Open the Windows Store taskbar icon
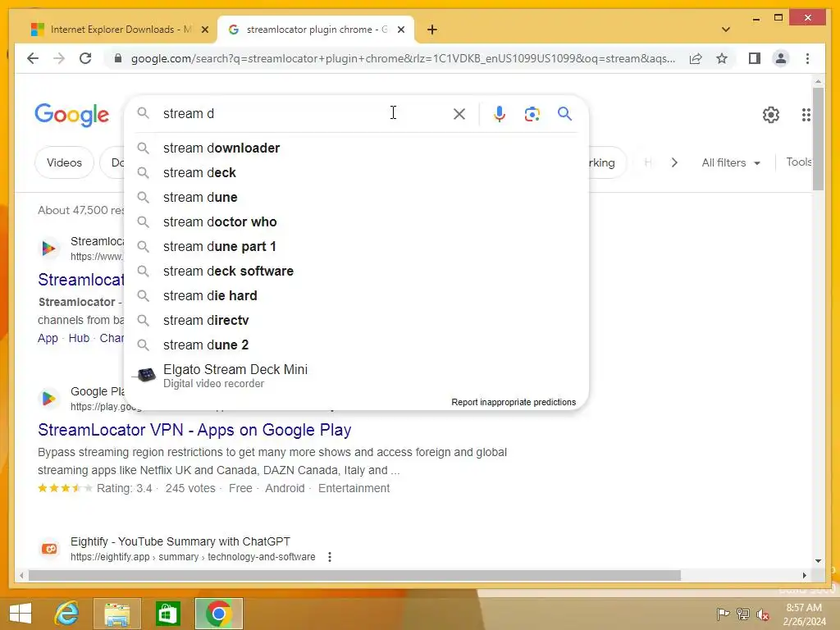Image resolution: width=840 pixels, height=630 pixels. [x=167, y=614]
